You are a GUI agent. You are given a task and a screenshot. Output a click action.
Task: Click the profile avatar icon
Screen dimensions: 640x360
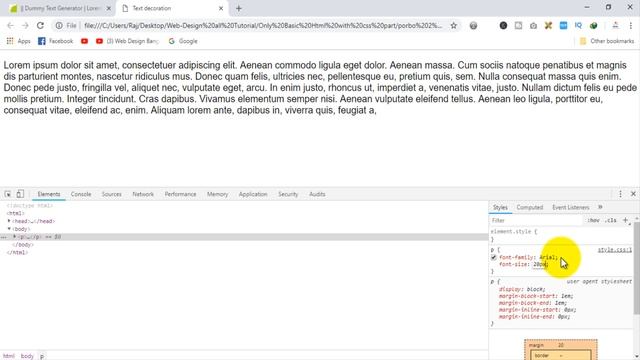coord(615,25)
